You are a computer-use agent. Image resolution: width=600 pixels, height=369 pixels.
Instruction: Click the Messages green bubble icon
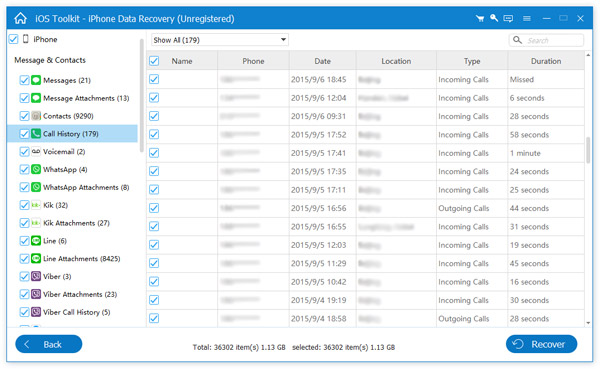coord(36,80)
